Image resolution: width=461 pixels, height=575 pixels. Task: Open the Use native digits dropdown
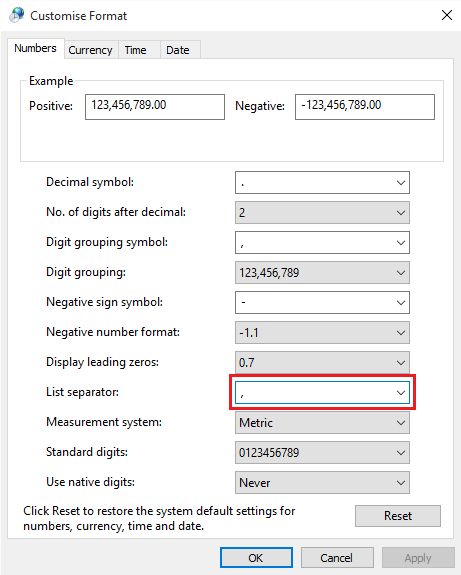tap(322, 483)
